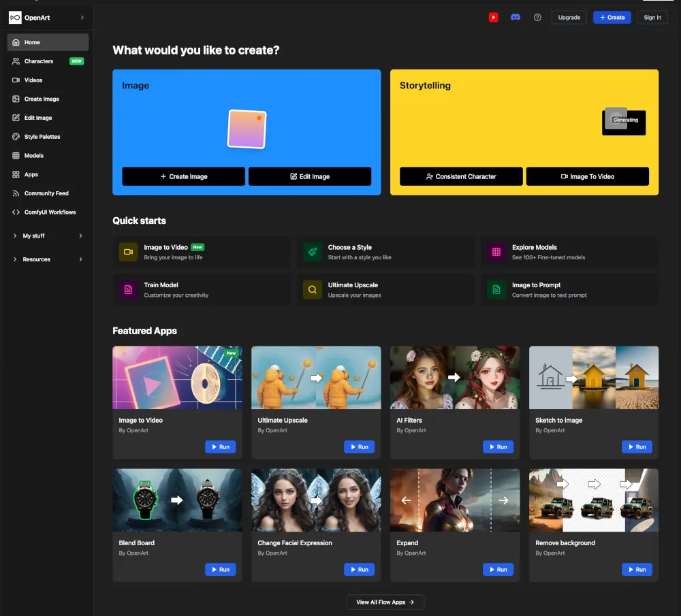Click the Ultimate Upscale magnifier icon
Image resolution: width=681 pixels, height=616 pixels.
click(313, 289)
